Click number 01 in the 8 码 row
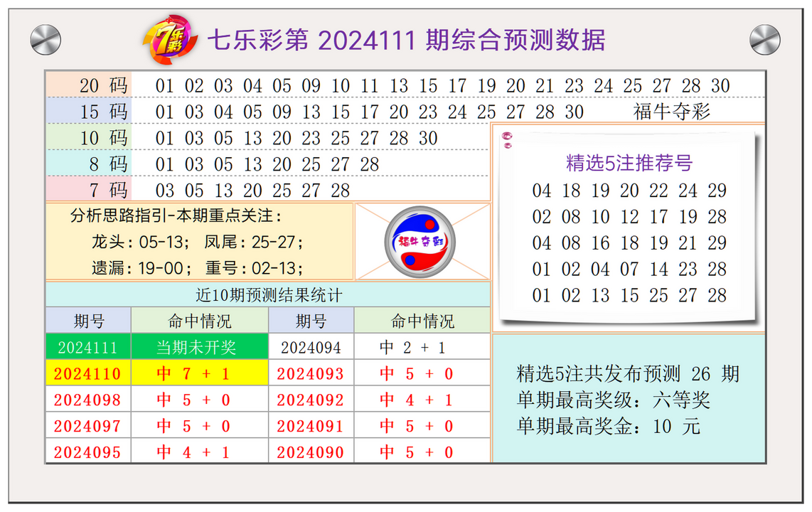 tap(165, 164)
